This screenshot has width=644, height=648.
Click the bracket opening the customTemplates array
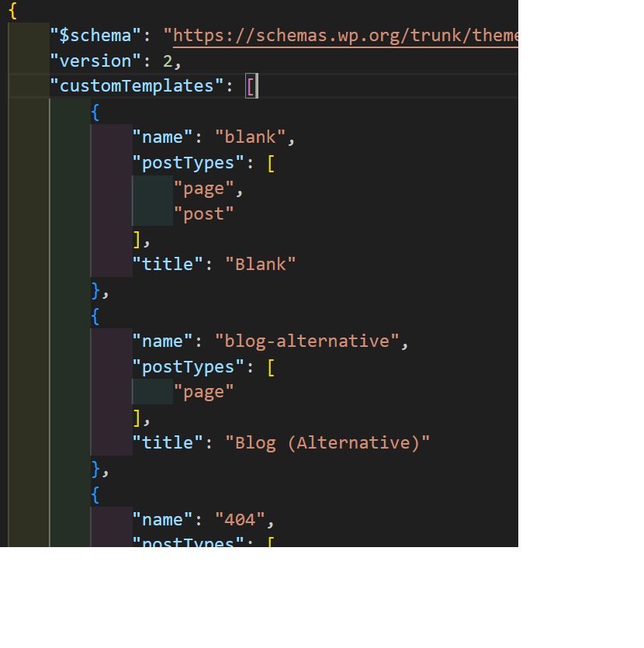250,86
